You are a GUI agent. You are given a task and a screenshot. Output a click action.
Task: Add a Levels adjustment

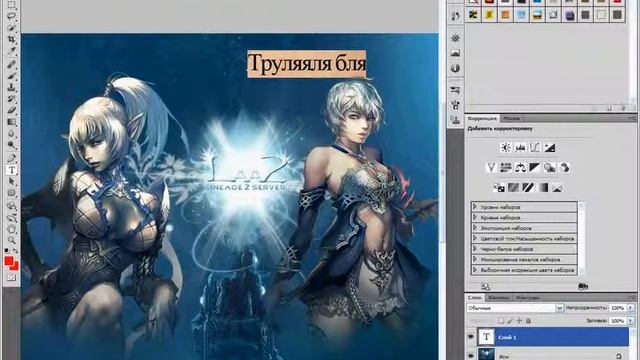click(x=520, y=148)
